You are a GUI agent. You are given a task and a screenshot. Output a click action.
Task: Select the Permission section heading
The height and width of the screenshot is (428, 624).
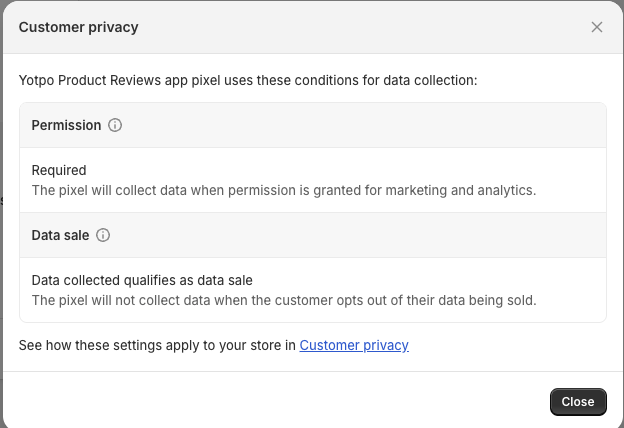66,125
